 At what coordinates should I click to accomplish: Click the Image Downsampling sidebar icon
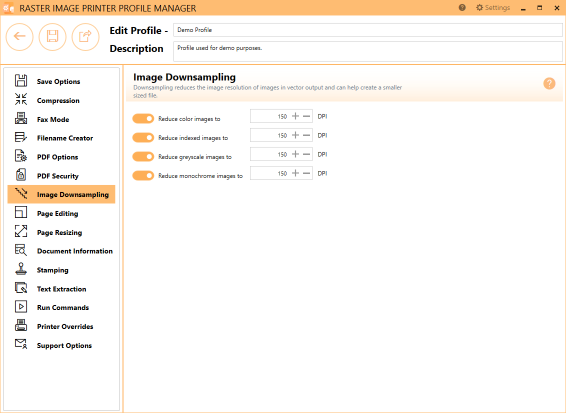21,194
